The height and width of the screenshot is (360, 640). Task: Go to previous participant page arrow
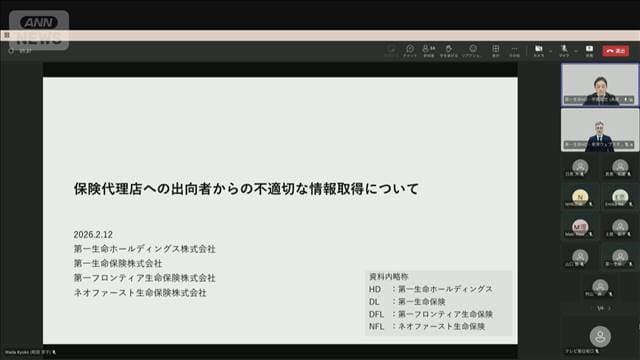point(591,308)
